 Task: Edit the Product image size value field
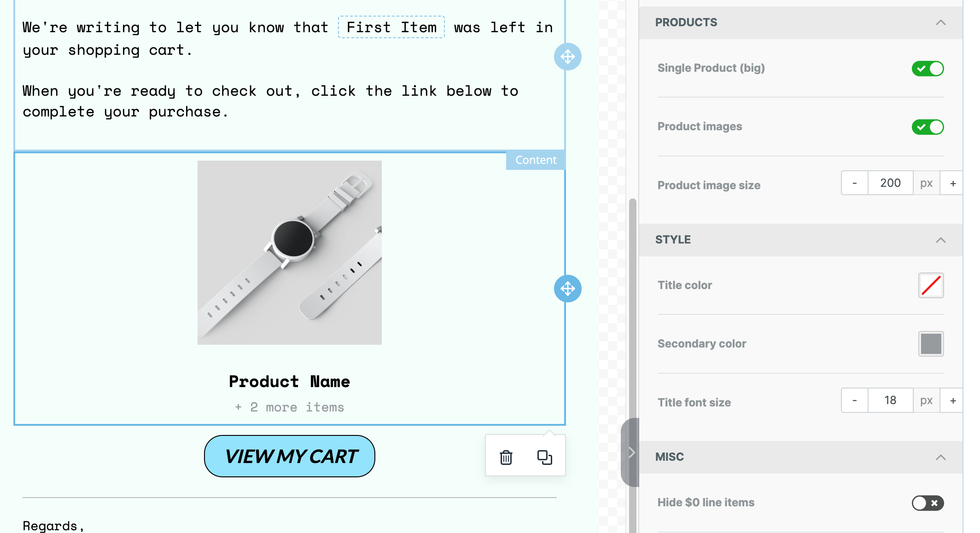click(890, 183)
